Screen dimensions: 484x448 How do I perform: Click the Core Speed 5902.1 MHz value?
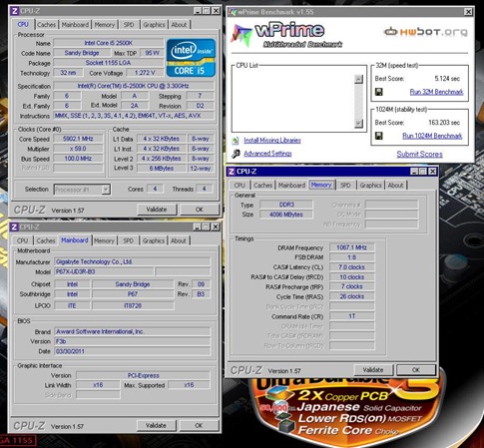[x=78, y=139]
